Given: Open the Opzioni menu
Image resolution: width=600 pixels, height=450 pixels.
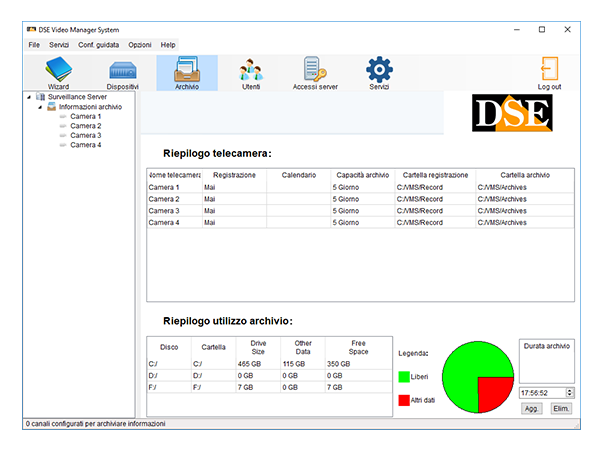Looking at the screenshot, I should [x=139, y=45].
